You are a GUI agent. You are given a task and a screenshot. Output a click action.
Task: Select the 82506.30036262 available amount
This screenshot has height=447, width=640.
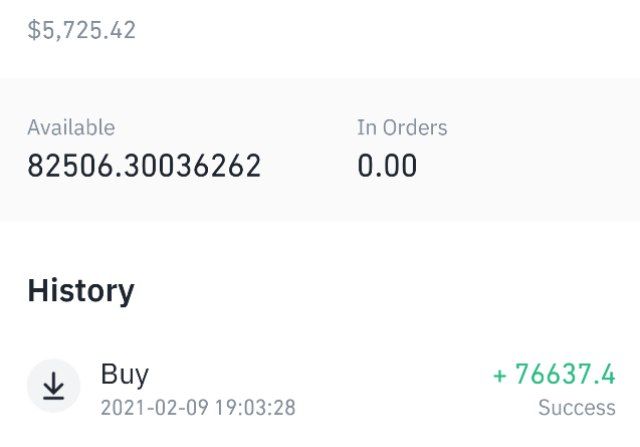[x=144, y=165]
